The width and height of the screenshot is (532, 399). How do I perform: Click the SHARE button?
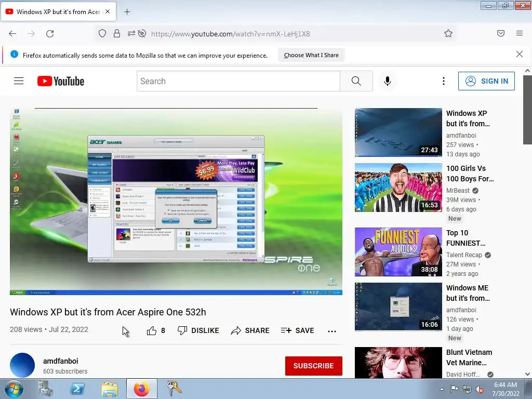250,330
